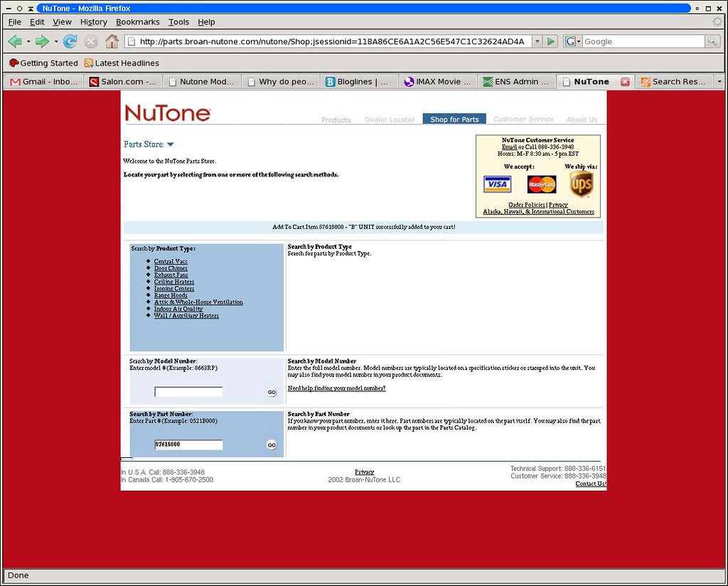This screenshot has height=586, width=728.
Task: Go to the Home page icon
Action: coord(112,41)
